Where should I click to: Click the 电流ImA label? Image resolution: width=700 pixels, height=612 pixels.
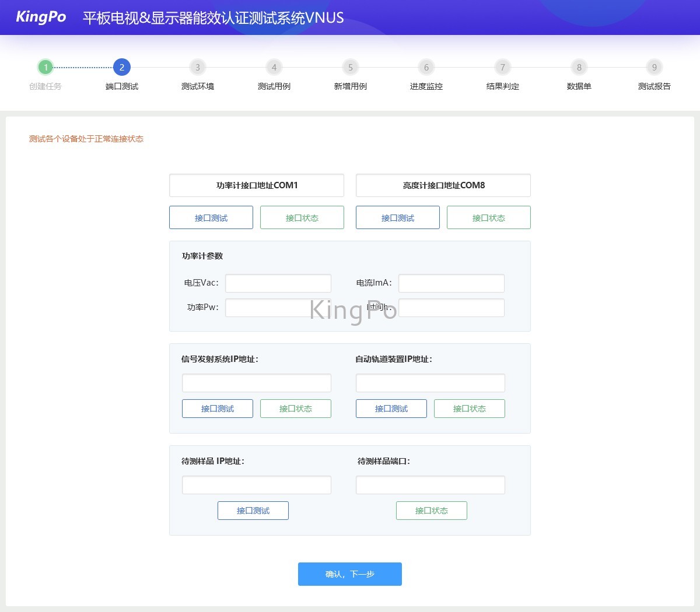click(x=374, y=283)
